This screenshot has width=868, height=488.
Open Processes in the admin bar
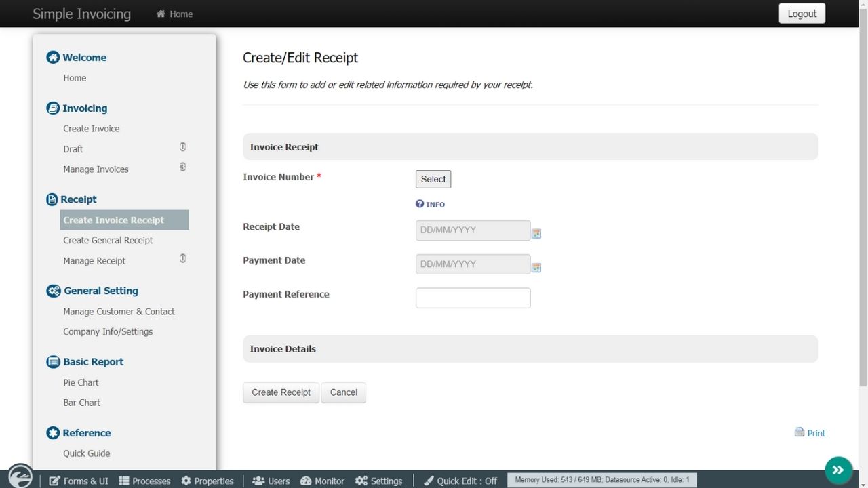coord(144,481)
